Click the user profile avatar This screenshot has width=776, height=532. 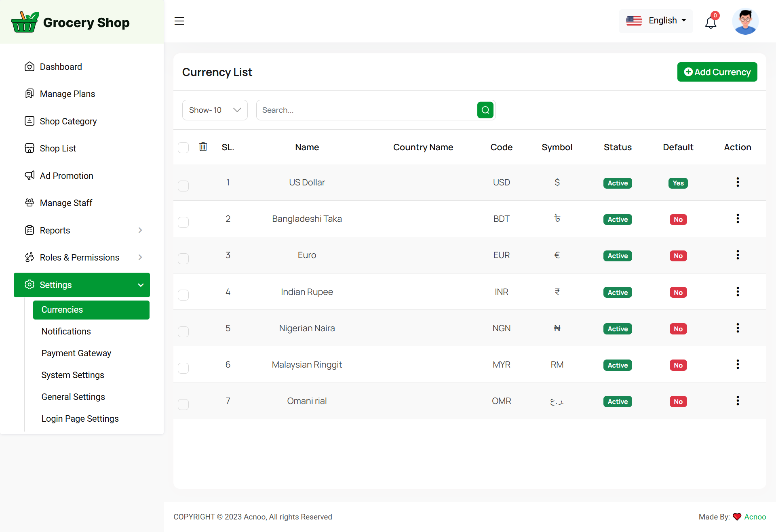click(x=745, y=21)
